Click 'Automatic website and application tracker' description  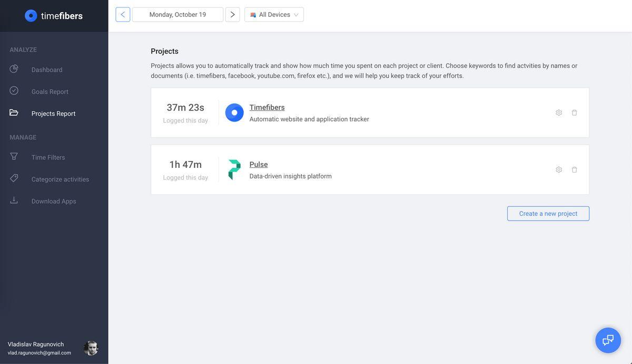tap(309, 119)
